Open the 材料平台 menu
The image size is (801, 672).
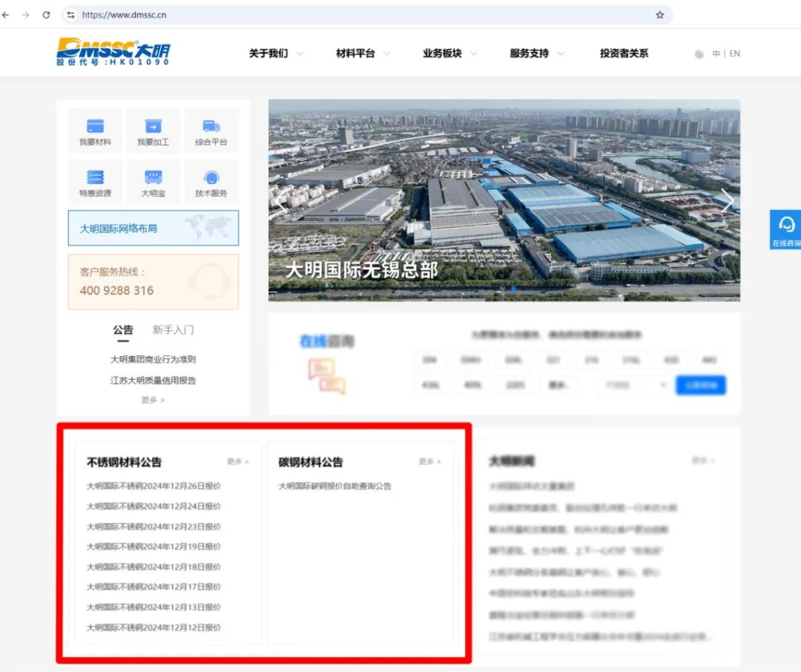355,53
